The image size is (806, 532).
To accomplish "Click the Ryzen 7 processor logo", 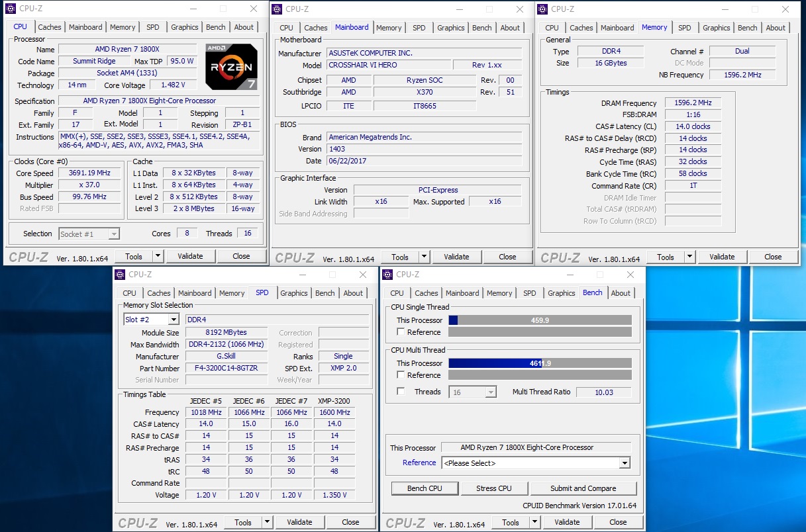I will click(x=232, y=66).
